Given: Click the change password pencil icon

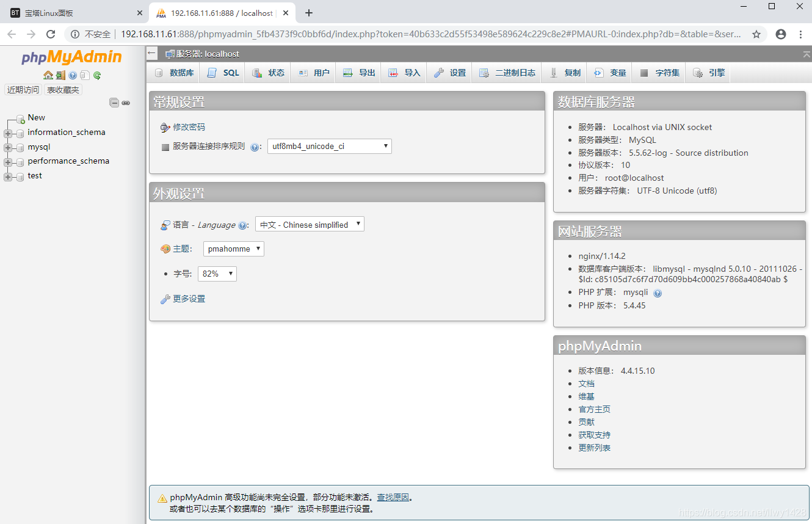Looking at the screenshot, I should click(165, 128).
